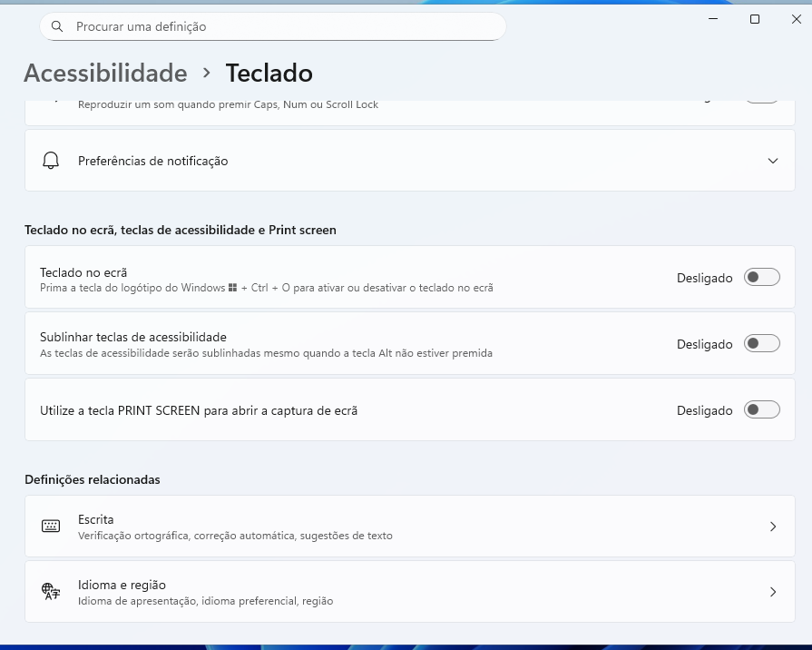Close the Settings window
The width and height of the screenshot is (812, 650).
coord(796,19)
